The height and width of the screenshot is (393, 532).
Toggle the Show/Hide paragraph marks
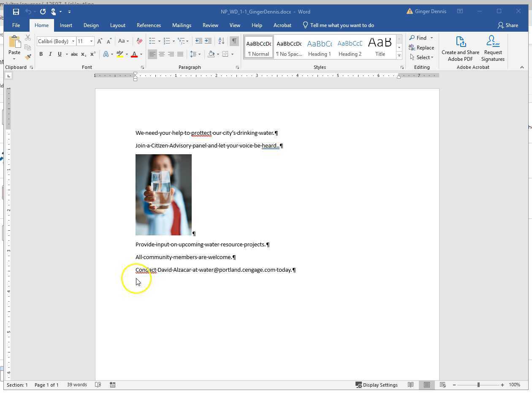click(x=234, y=41)
